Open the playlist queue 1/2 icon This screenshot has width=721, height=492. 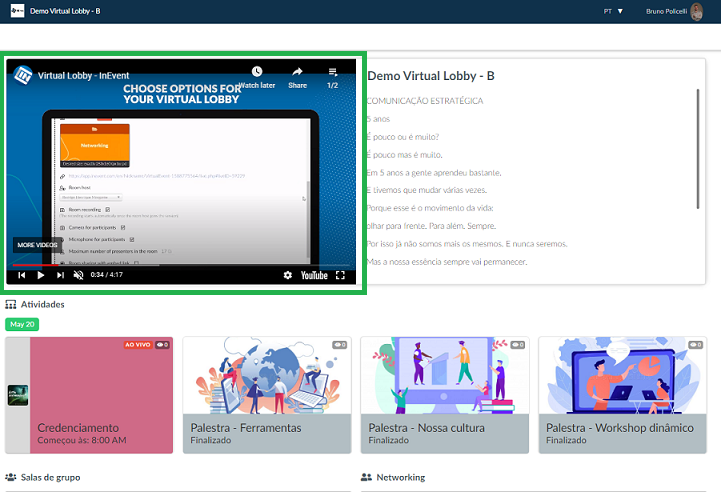click(332, 77)
